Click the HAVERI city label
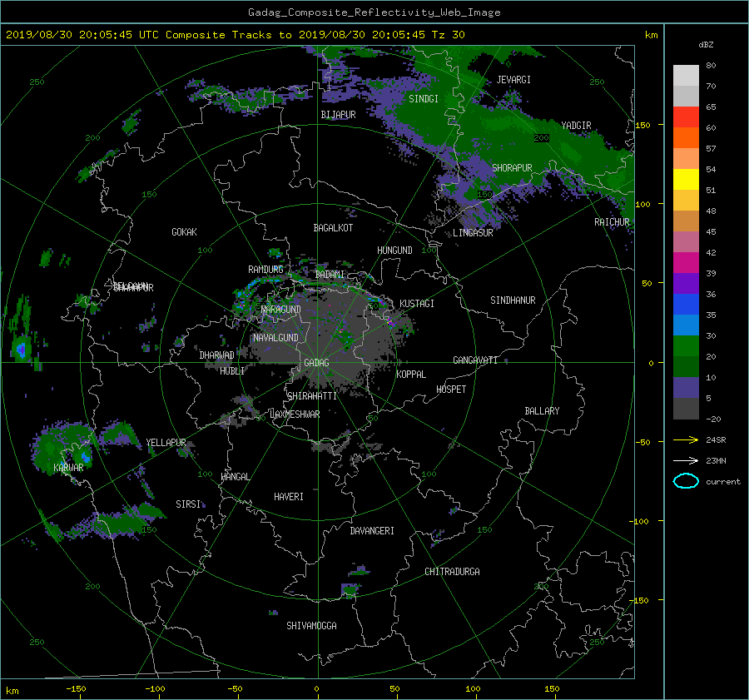749x700 pixels. click(289, 497)
